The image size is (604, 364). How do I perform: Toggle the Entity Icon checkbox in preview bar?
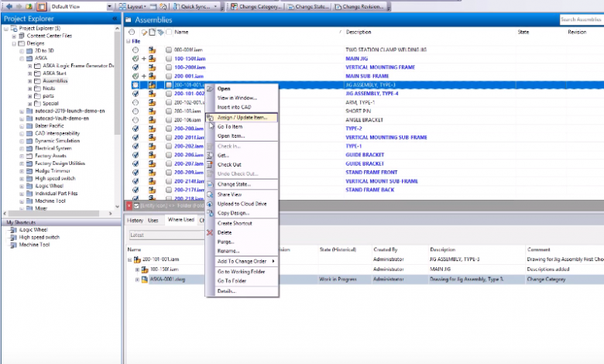137,206
